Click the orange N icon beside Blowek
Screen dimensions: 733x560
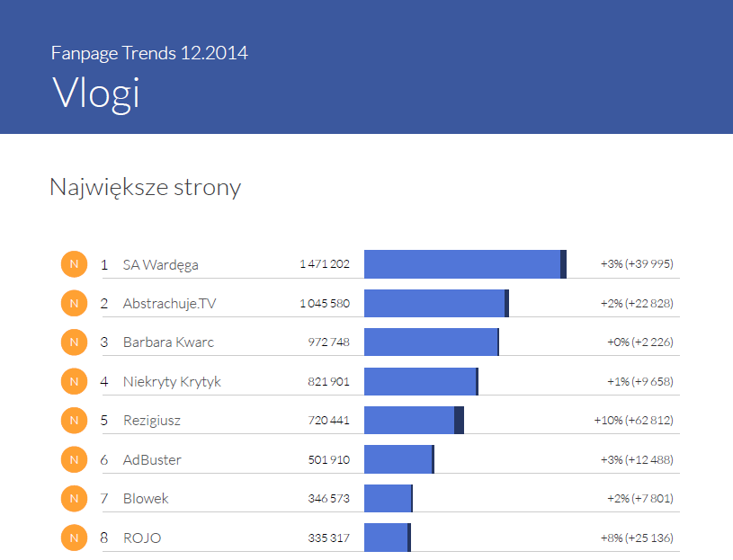pyautogui.click(x=74, y=498)
